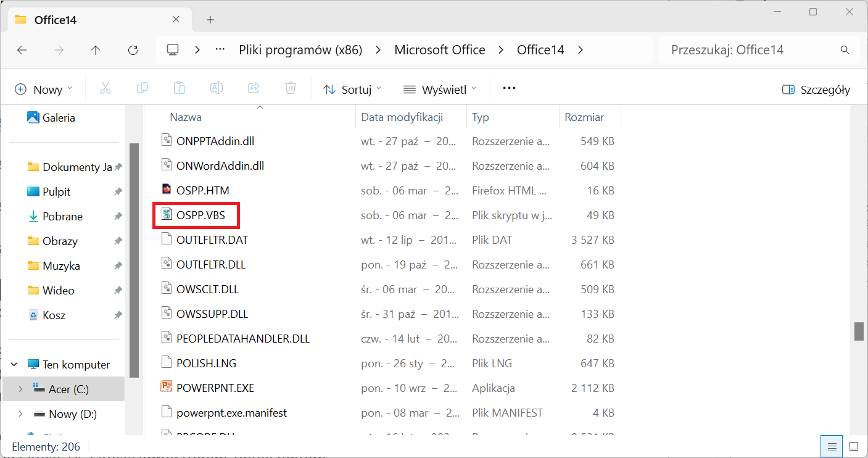Open the See more options ellipsis menu

[x=509, y=89]
